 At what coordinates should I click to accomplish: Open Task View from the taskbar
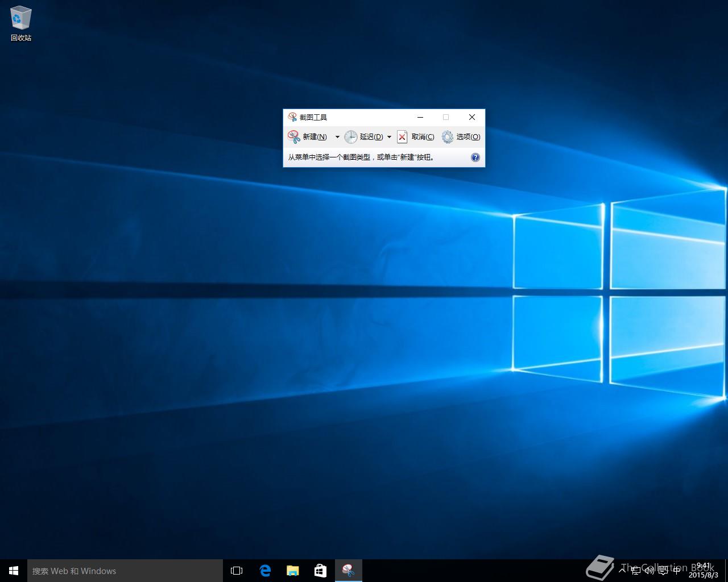pos(237,571)
